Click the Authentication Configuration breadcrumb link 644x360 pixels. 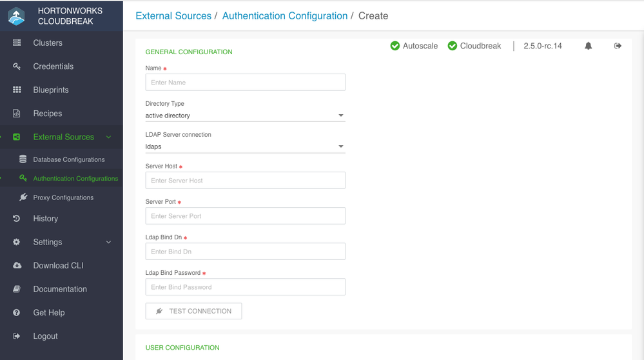pyautogui.click(x=285, y=15)
